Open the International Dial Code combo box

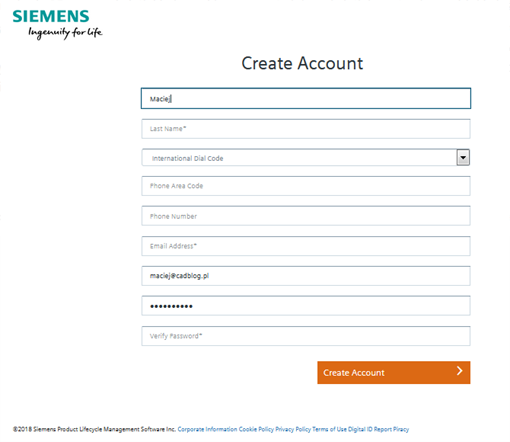tap(306, 158)
